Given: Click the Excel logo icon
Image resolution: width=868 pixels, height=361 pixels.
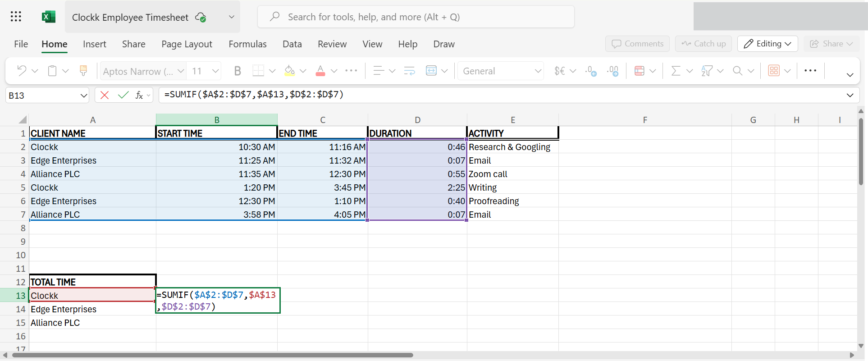Looking at the screenshot, I should point(48,17).
